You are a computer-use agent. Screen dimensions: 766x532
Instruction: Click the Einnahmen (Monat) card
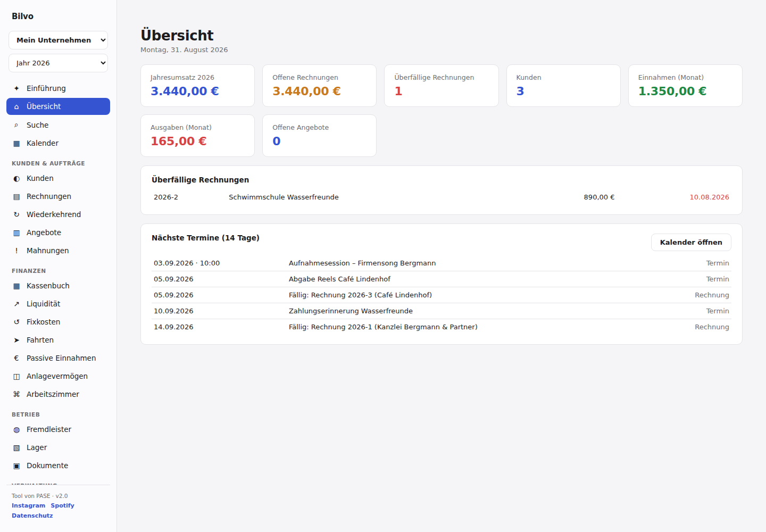685,86
